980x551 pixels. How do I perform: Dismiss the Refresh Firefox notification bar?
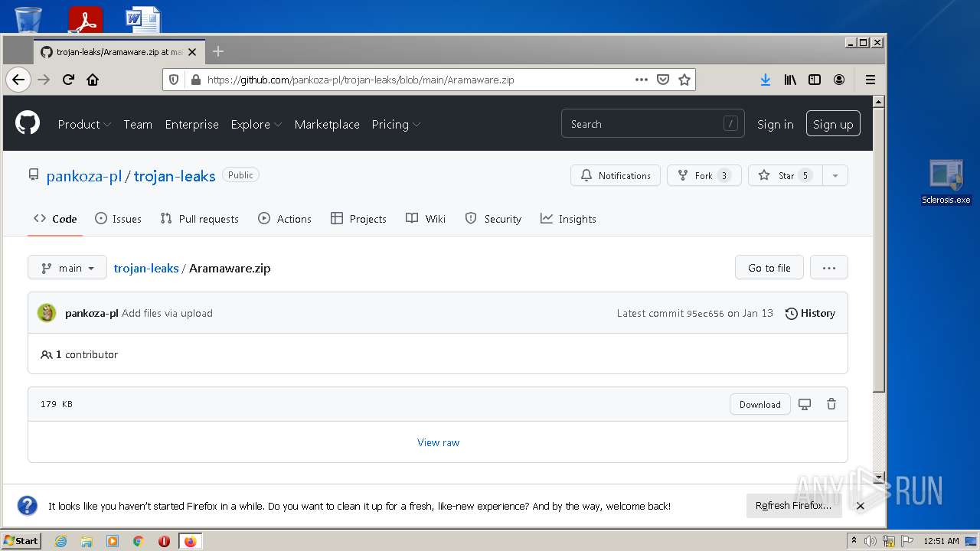[860, 506]
